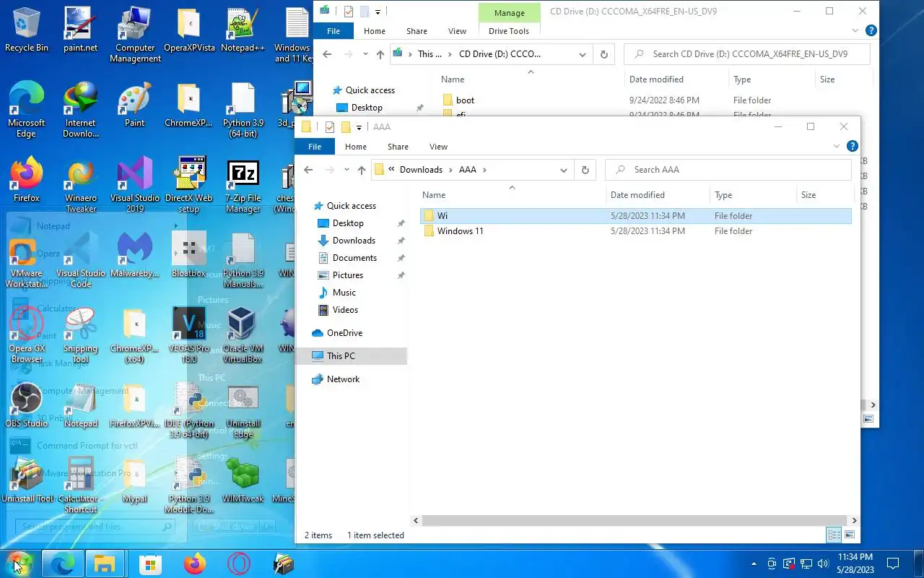Click the Search CD Drive input field
Screen dimensions: 924x578
pos(747,54)
